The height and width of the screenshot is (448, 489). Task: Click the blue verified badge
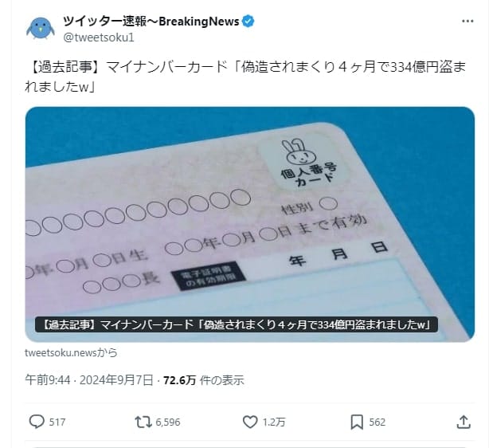248,22
